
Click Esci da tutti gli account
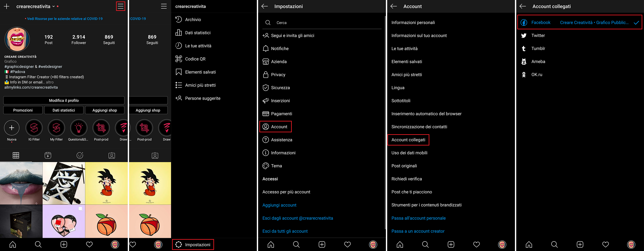point(285,231)
